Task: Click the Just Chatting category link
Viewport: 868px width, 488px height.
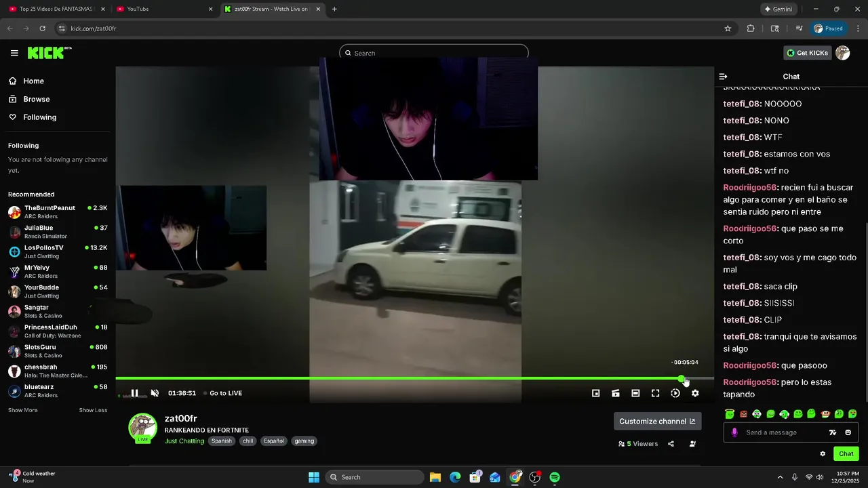Action: [x=184, y=441]
